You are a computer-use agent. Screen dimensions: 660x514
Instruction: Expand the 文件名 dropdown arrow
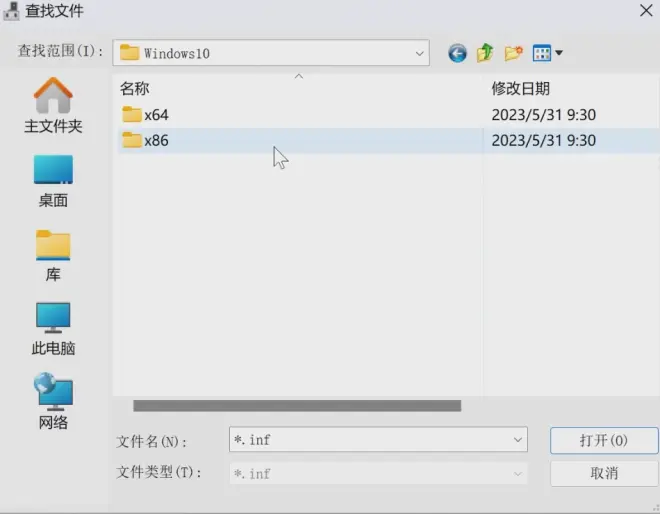pos(518,440)
